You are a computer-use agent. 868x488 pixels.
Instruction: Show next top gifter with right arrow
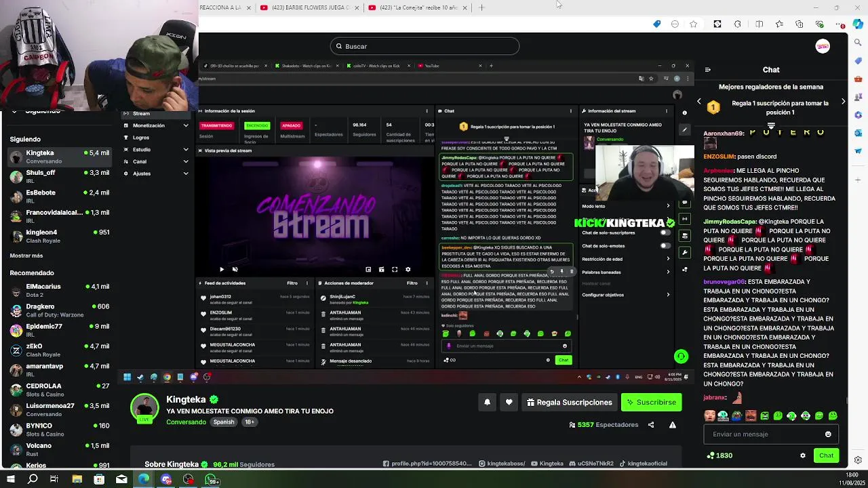pos(843,102)
